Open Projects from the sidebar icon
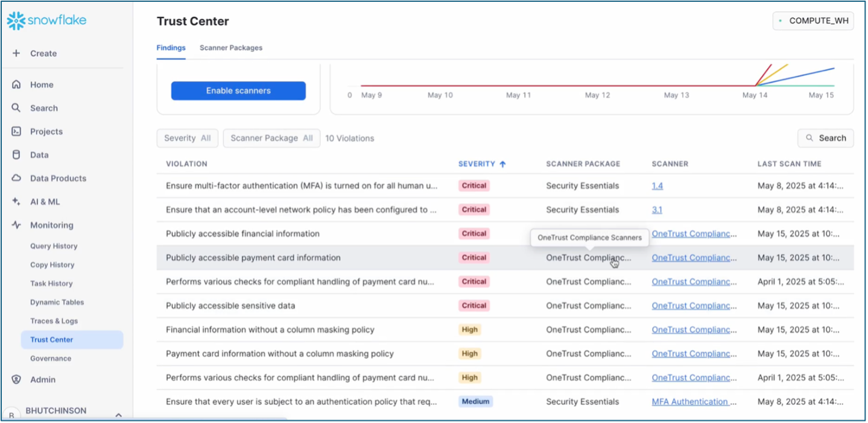 coord(16,131)
